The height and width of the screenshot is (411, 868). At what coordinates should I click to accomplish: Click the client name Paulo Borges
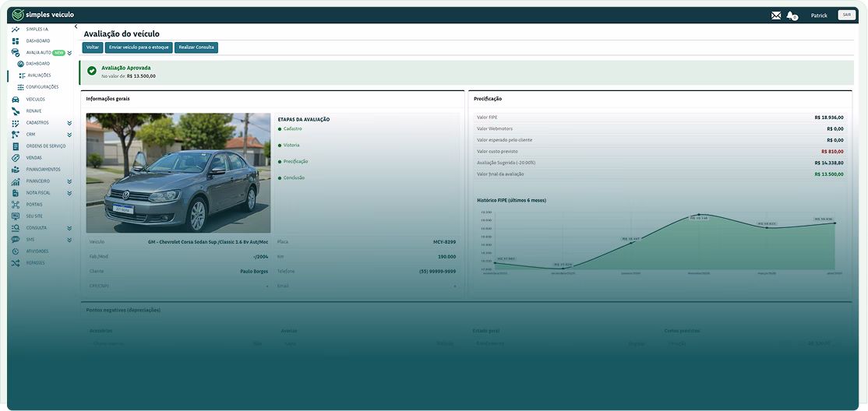[254, 272]
